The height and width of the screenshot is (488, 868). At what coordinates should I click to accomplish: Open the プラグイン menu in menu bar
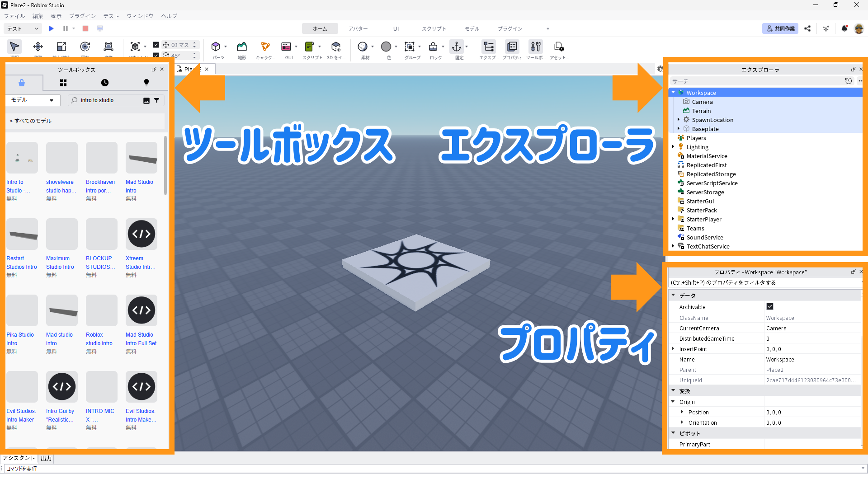point(82,16)
